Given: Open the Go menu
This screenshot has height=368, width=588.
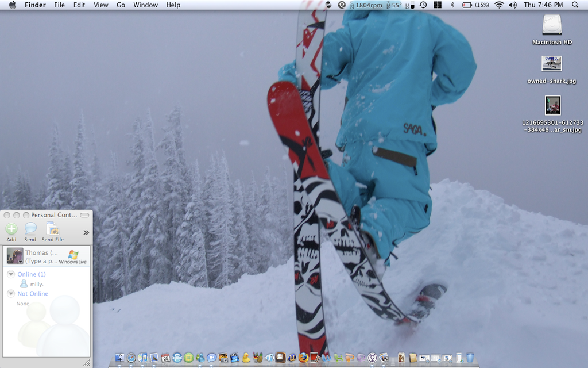Looking at the screenshot, I should coord(121,5).
